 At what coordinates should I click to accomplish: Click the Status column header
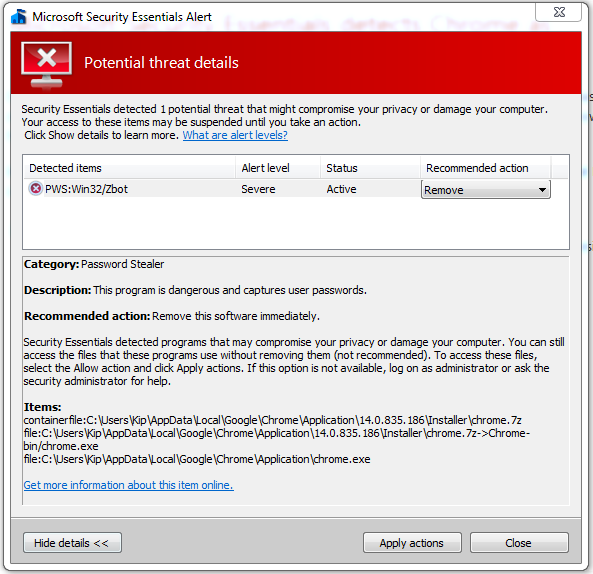370,168
